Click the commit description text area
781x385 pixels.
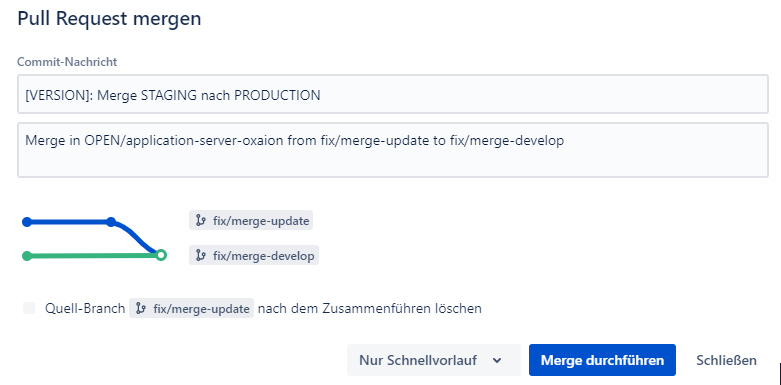point(392,150)
